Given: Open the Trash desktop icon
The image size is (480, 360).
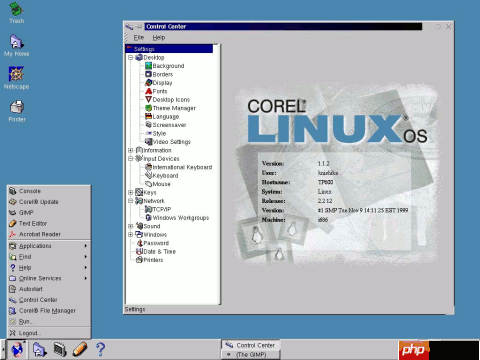Looking at the screenshot, I should pos(16,13).
